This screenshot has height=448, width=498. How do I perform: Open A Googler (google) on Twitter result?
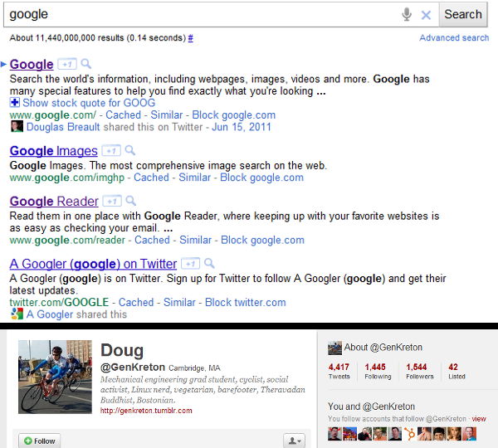click(x=93, y=264)
